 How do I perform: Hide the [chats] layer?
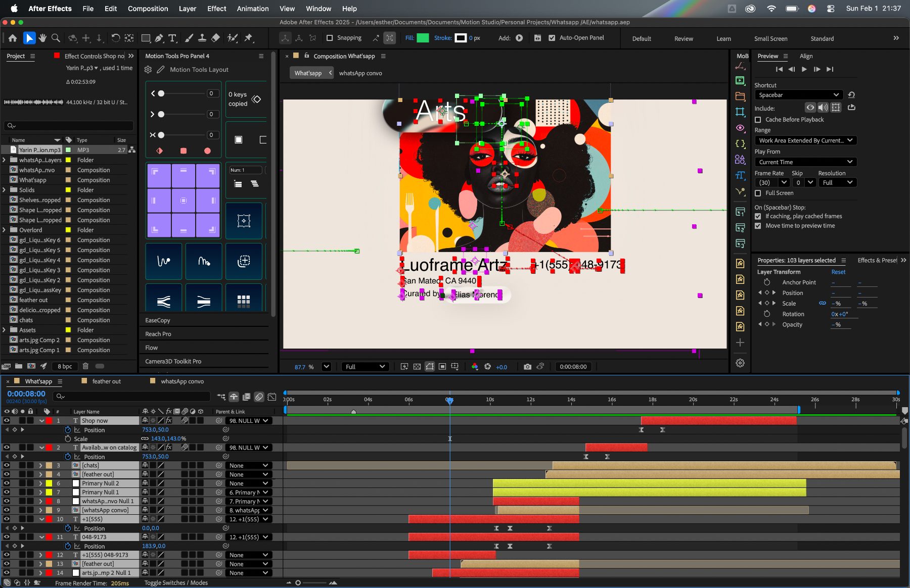[x=7, y=465]
